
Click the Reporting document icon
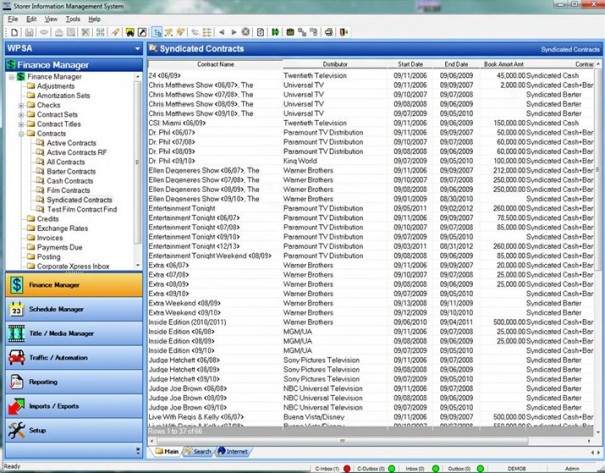(x=16, y=382)
